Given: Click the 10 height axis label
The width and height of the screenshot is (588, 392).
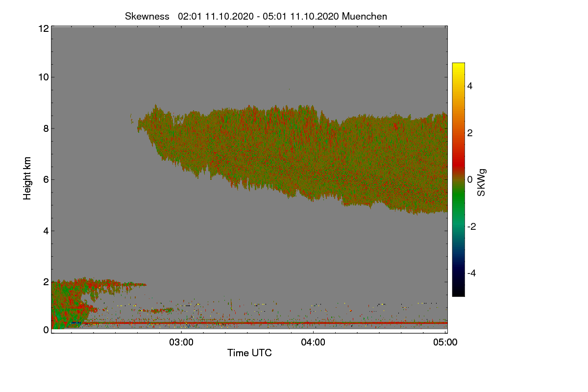Looking at the screenshot, I should click(43, 77).
